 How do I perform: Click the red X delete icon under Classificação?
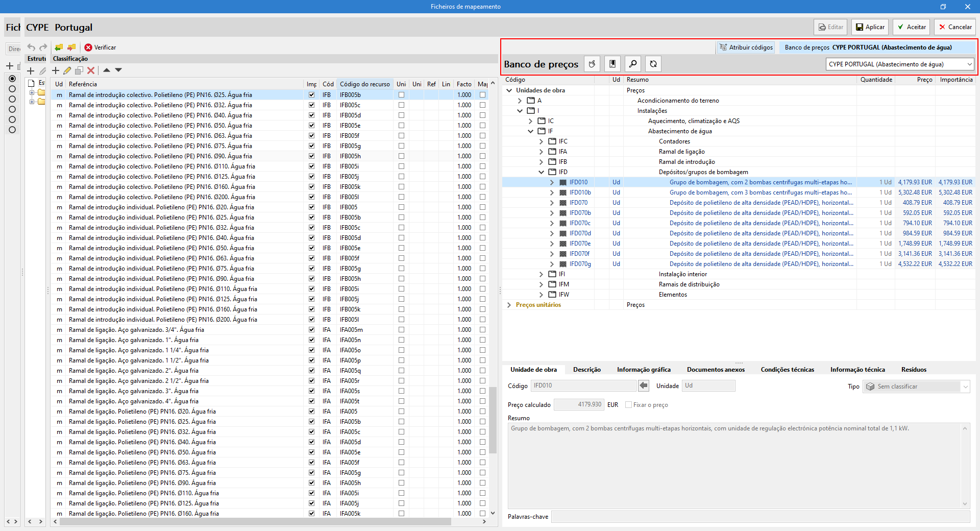[x=91, y=70]
